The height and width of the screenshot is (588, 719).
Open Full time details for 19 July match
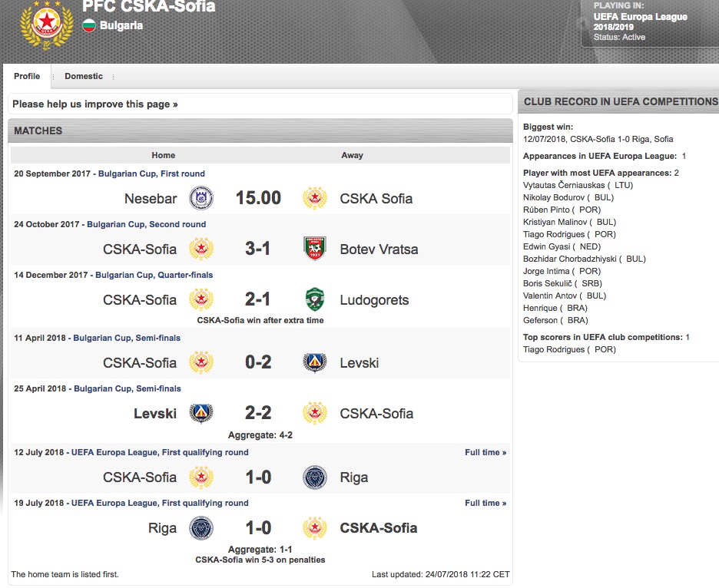(x=485, y=503)
